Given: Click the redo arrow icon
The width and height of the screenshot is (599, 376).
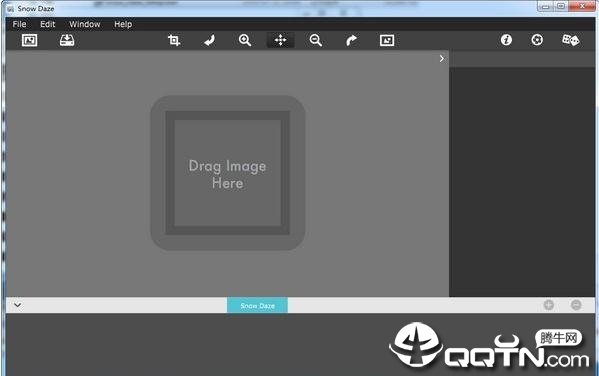Looking at the screenshot, I should (x=351, y=40).
